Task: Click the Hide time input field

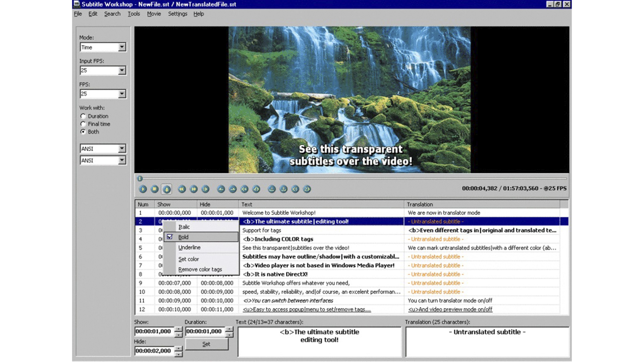Action: (154, 351)
